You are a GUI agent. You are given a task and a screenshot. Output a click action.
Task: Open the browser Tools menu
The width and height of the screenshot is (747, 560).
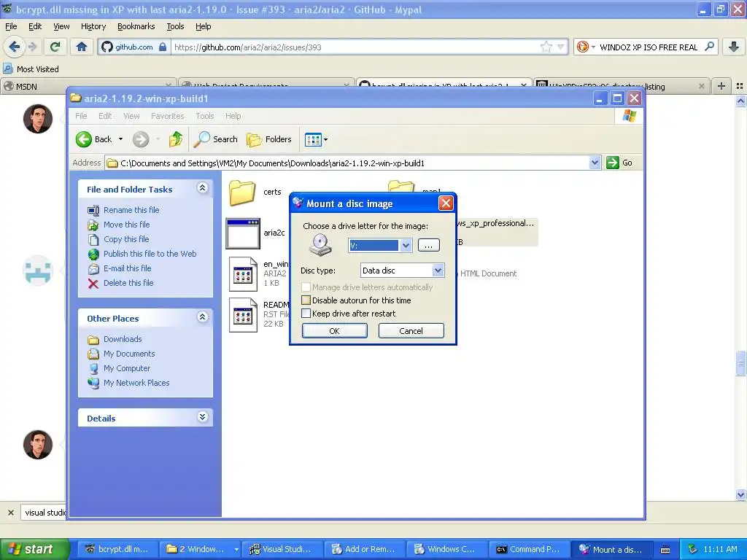coord(175,26)
